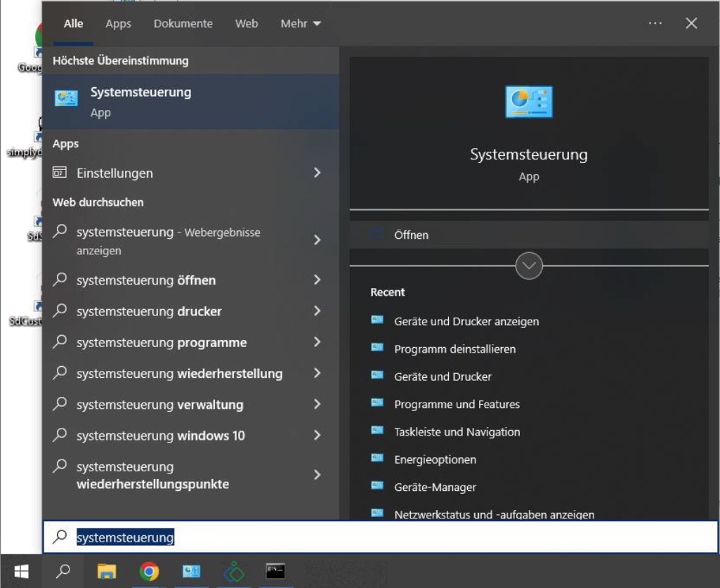The height and width of the screenshot is (588, 720).
Task: Select systemsteuerung Webergebnisse anzeigen suggestion
Action: [169, 241]
